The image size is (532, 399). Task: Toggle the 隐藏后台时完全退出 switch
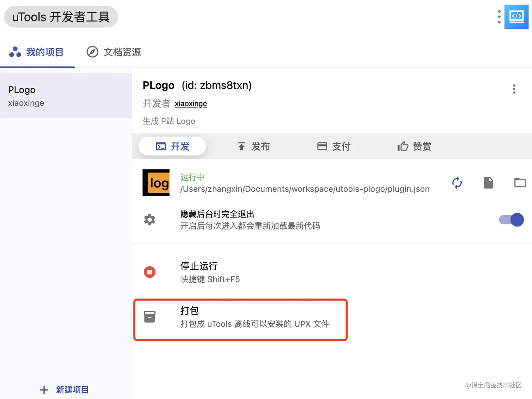click(x=511, y=220)
